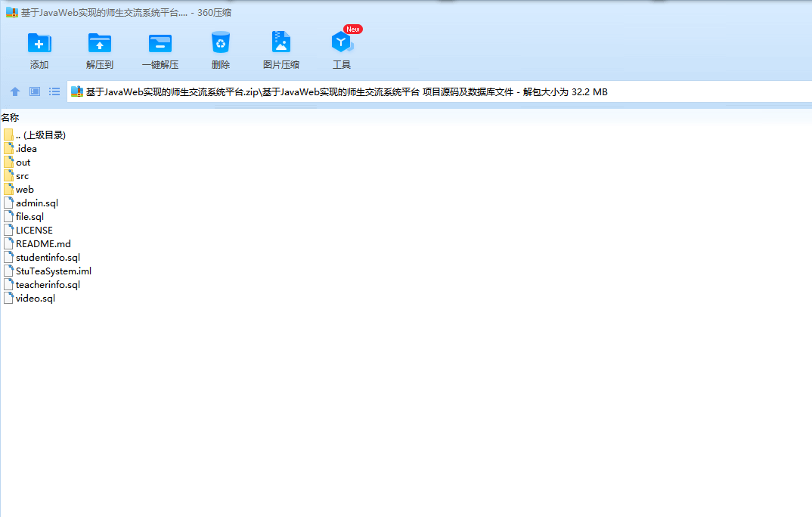
Task: Click the 名称 column header
Action: (x=10, y=117)
